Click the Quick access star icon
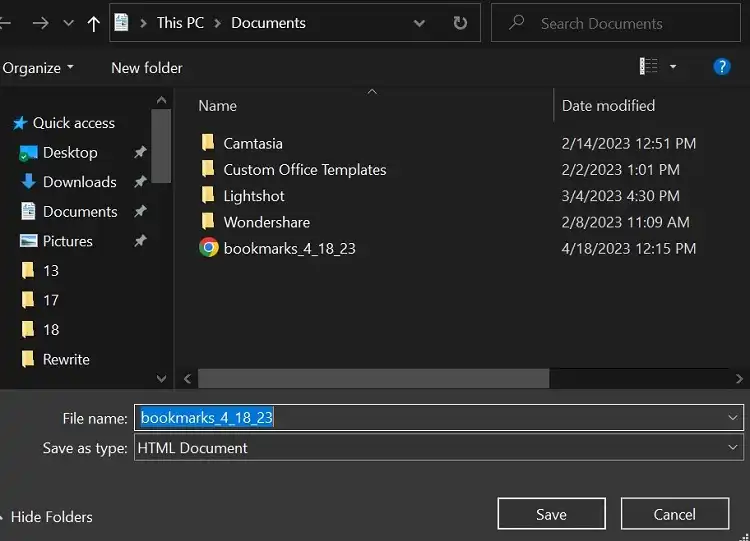The height and width of the screenshot is (541, 750). [18, 123]
